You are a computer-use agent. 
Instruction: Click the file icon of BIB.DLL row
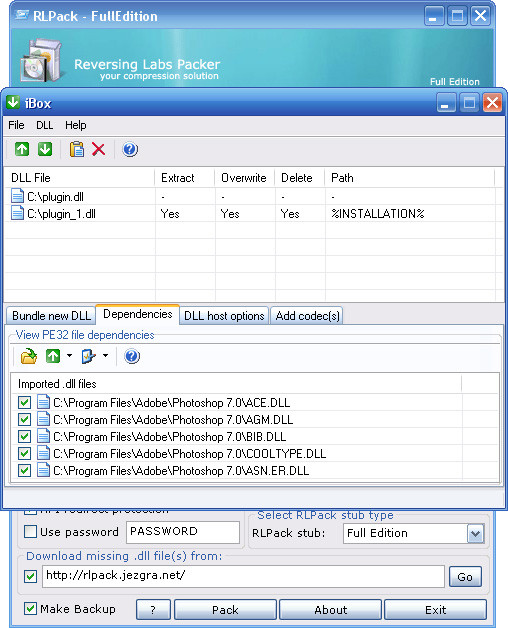tap(43, 437)
